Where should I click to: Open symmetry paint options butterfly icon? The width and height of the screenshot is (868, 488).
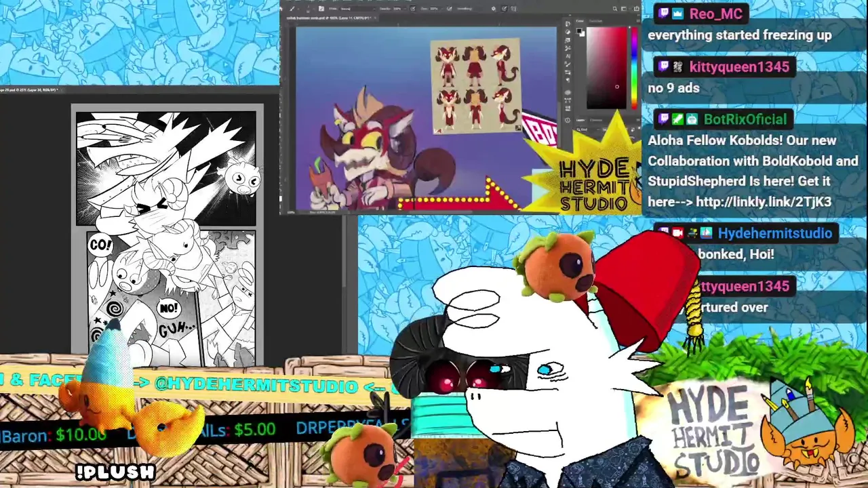(513, 9)
